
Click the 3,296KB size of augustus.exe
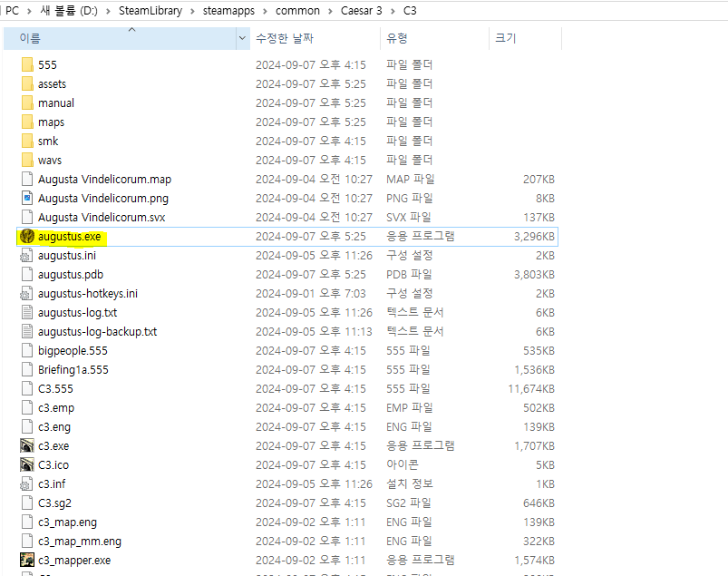click(x=534, y=236)
